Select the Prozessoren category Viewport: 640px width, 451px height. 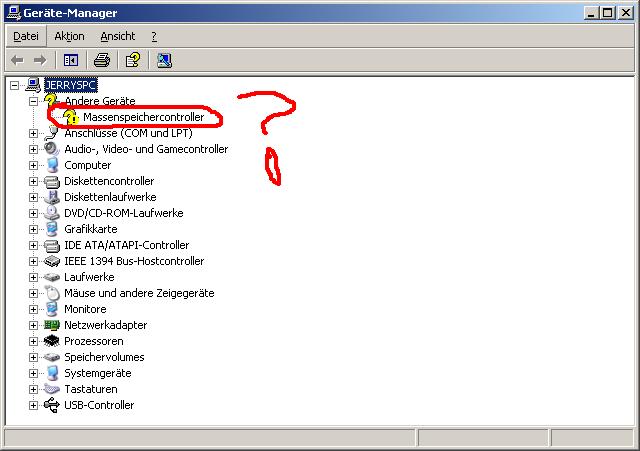[x=93, y=341]
